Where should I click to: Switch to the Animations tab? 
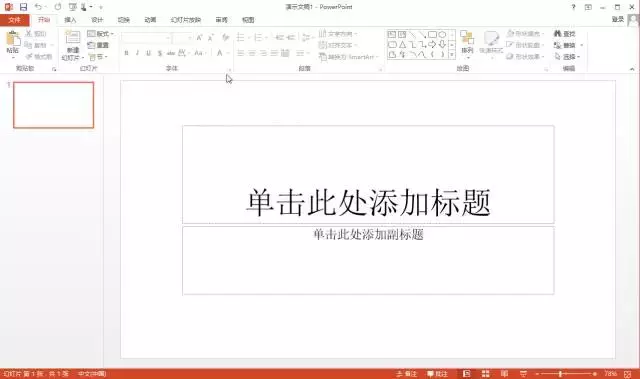(x=150, y=20)
